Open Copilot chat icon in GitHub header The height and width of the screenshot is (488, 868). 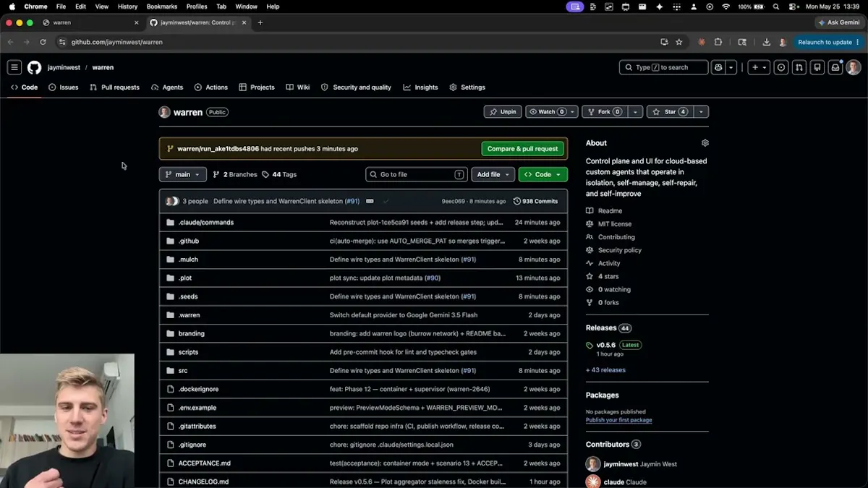718,67
